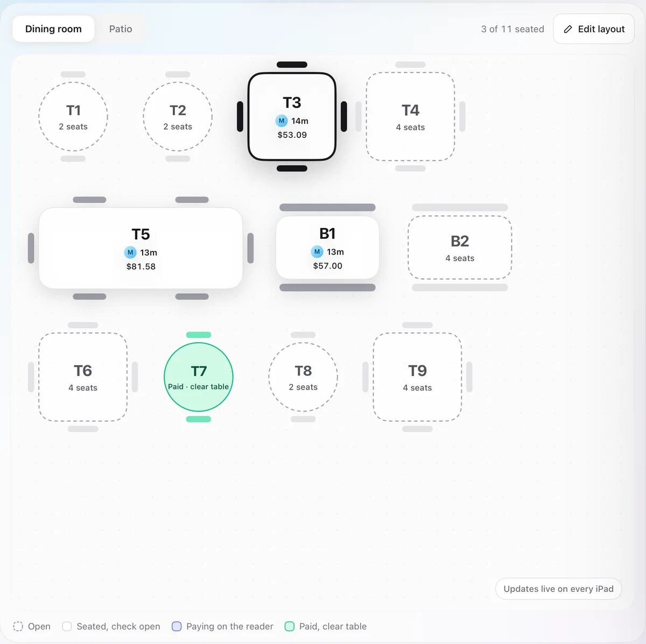Switch to the Dining room tab

pyautogui.click(x=53, y=29)
